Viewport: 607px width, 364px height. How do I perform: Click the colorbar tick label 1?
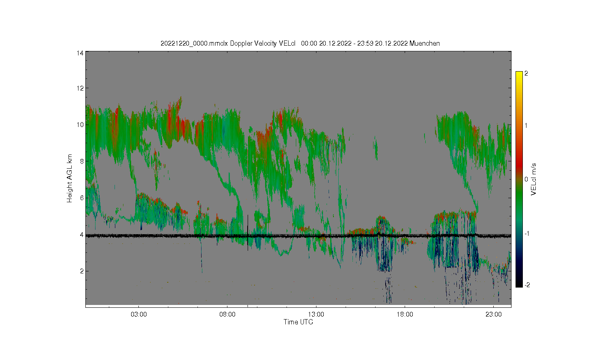pos(526,126)
